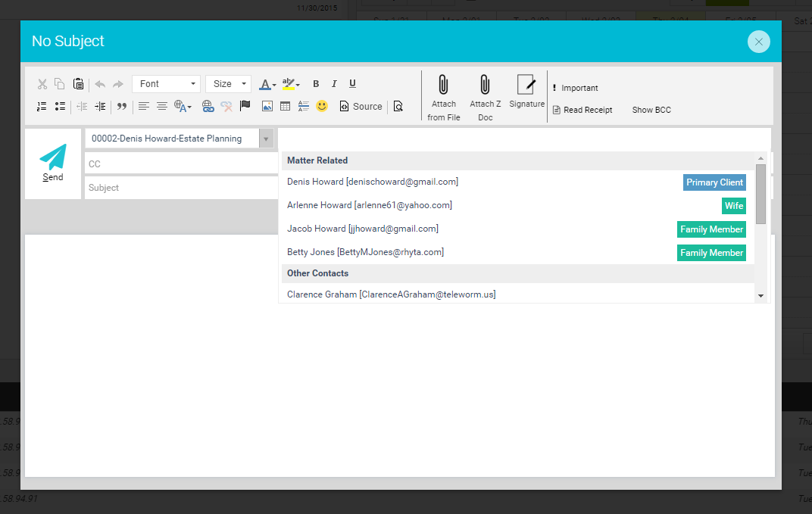Click into the Subject field

pyautogui.click(x=181, y=188)
